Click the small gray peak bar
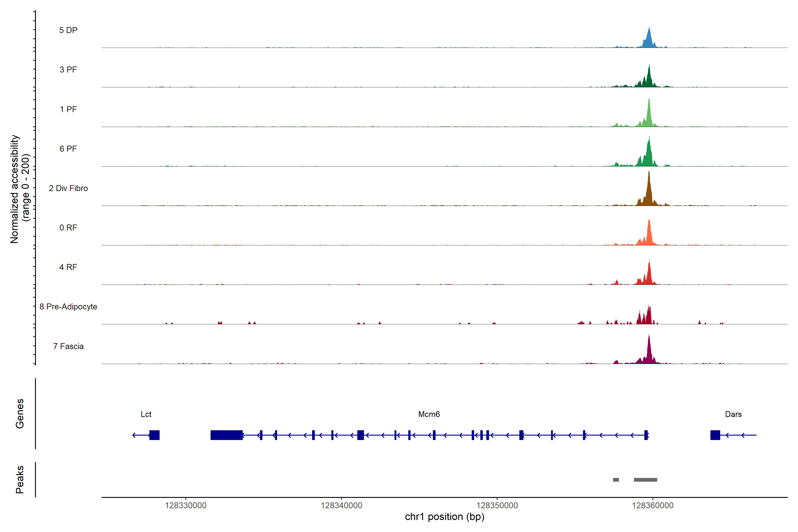 pos(616,480)
